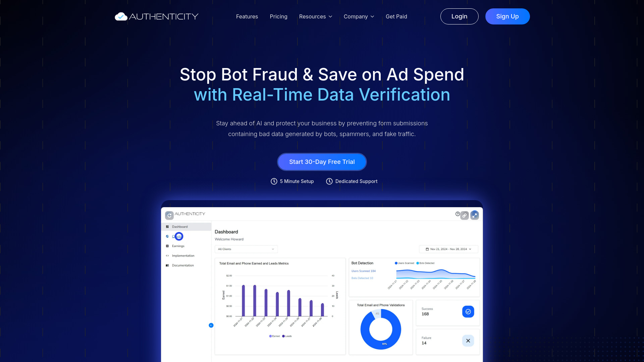Click the Implementation sidebar icon
Viewport: 644px width, 362px height.
(x=168, y=255)
